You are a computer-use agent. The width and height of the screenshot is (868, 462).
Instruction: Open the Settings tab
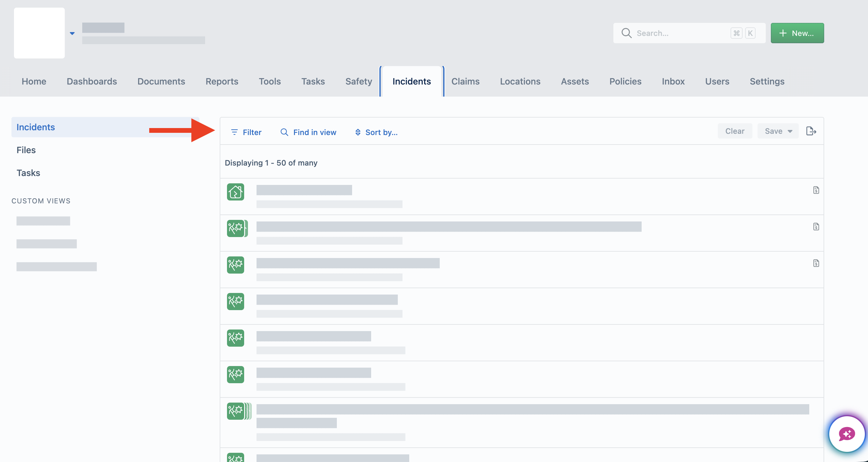(767, 81)
